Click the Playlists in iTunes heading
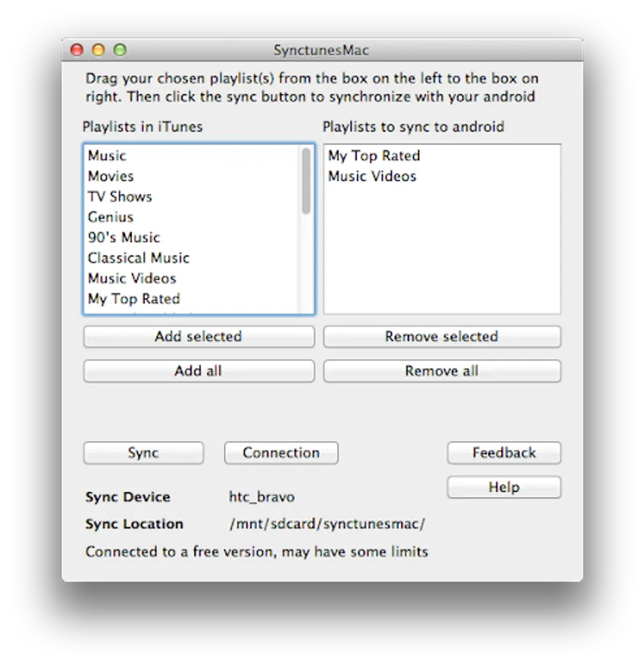This screenshot has width=644, height=666. (143, 127)
